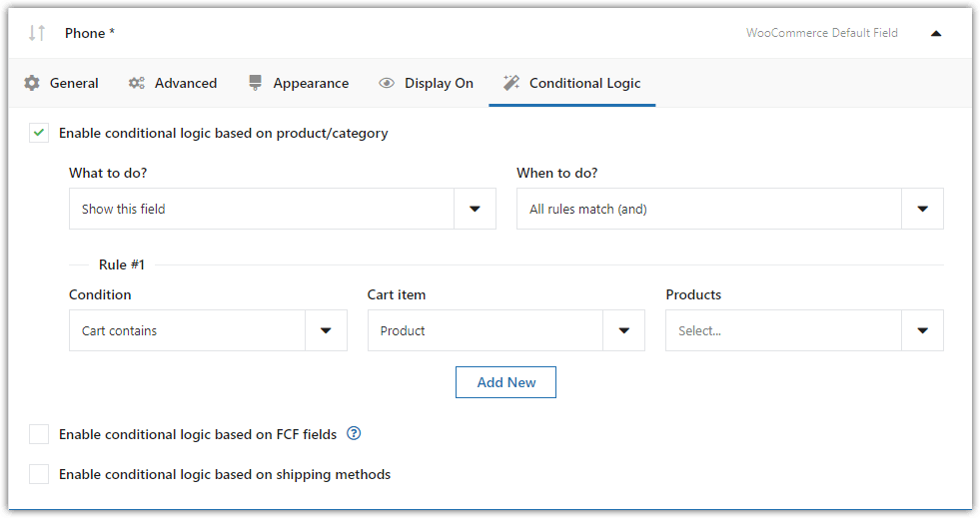Open the 'Show this field' dropdown
The width and height of the screenshot is (980, 518).
(x=283, y=209)
